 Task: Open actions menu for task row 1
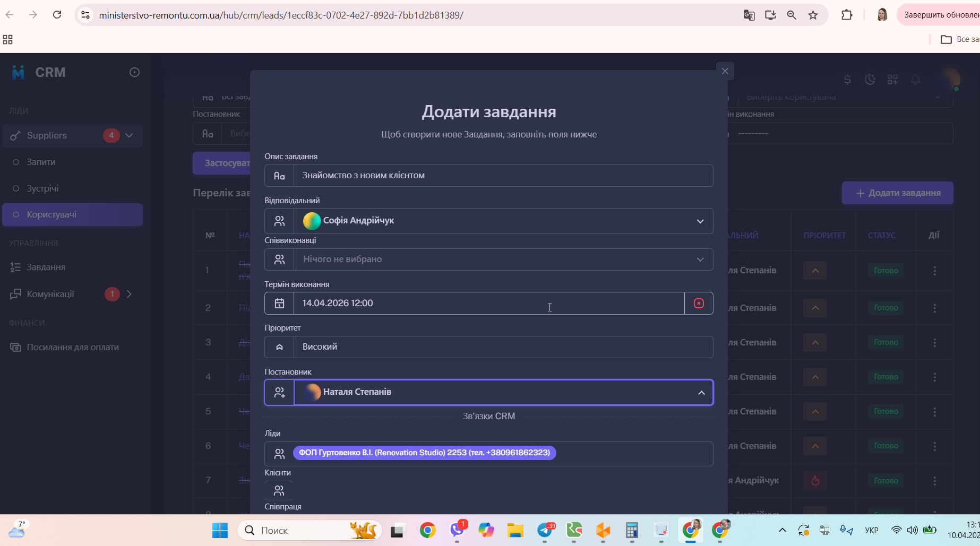935,271
